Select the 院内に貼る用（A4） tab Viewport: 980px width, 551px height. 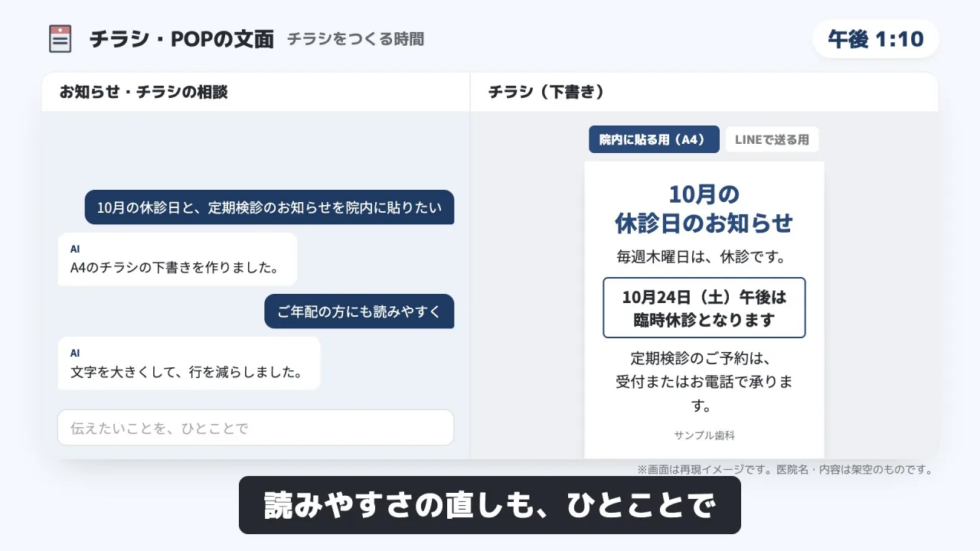654,139
